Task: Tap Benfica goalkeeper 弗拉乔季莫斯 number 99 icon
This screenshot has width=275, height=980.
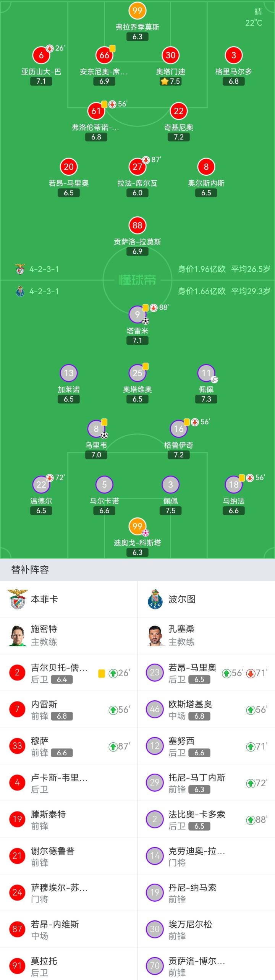Action: [x=137, y=11]
